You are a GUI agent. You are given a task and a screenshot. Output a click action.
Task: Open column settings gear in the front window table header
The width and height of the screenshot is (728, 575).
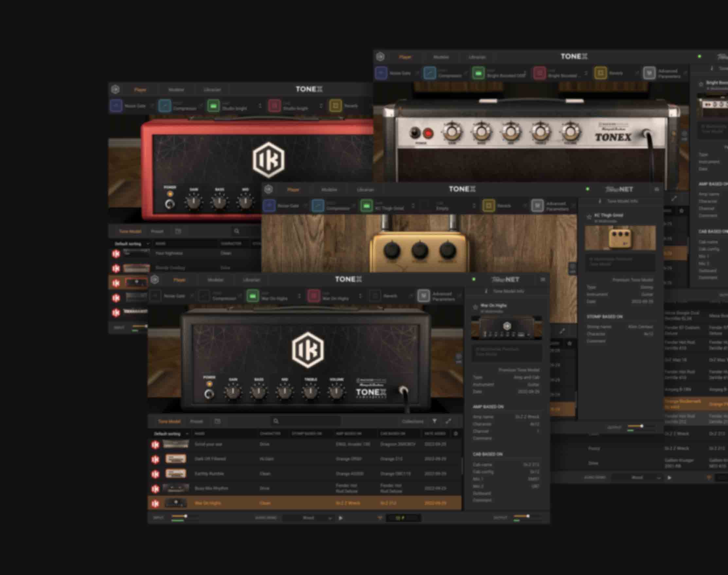pos(456,434)
